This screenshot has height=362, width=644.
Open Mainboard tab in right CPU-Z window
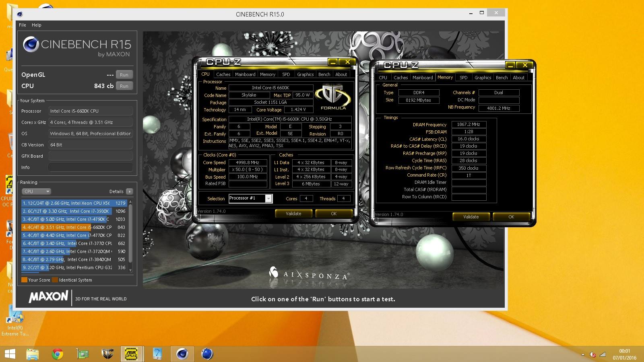pos(423,78)
